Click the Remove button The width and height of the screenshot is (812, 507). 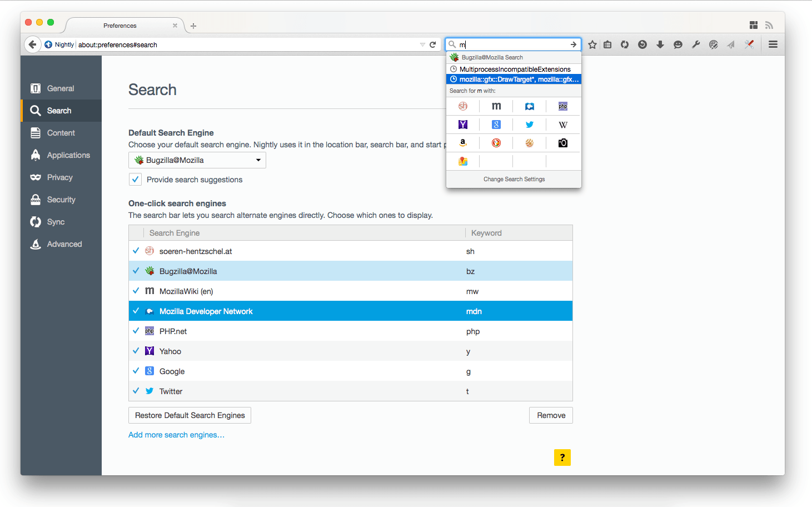coord(551,415)
